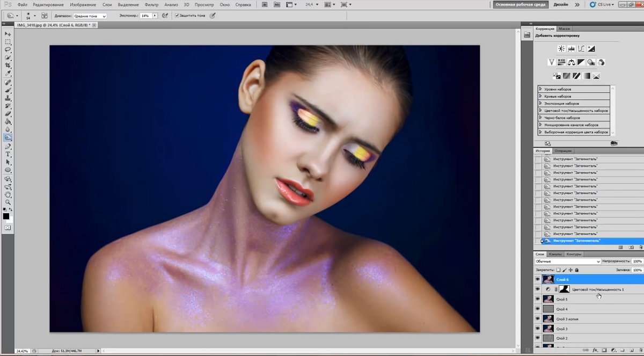The width and height of the screenshot is (644, 356).
Task: Switch to the 'Дизайн' workspace
Action: (561, 4)
